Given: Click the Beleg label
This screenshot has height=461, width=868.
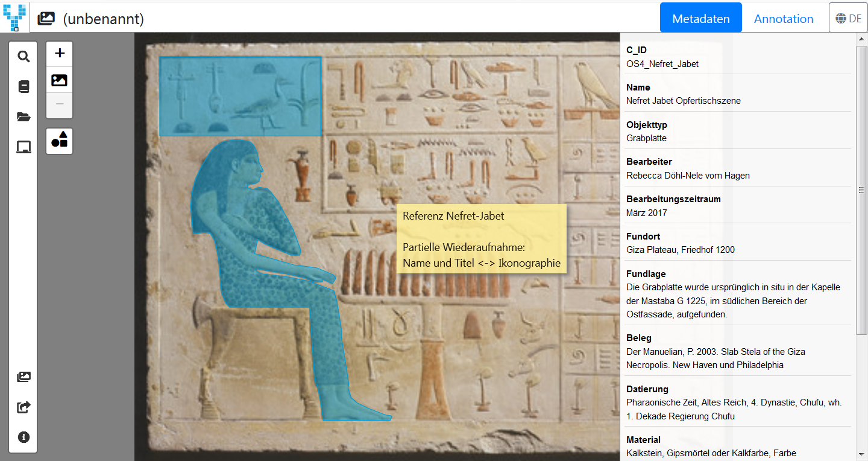Looking at the screenshot, I should [639, 338].
